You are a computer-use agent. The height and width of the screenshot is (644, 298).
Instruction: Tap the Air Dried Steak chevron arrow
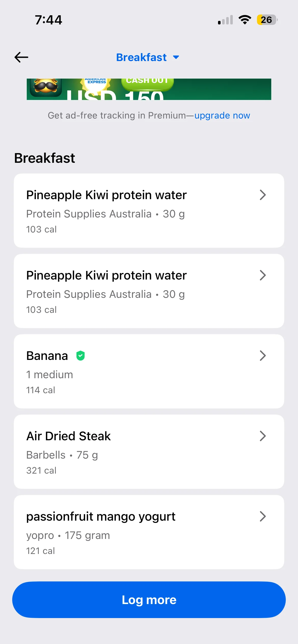click(263, 436)
